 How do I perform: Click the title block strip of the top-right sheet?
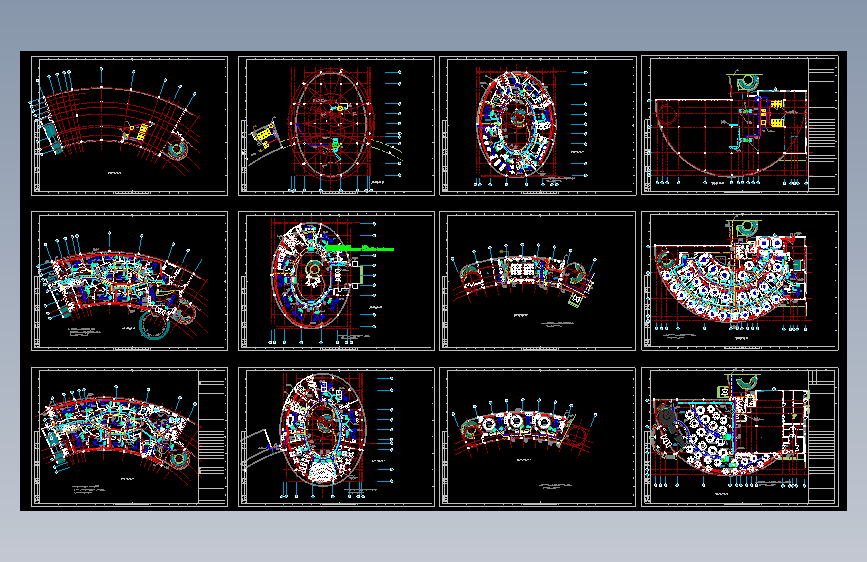click(x=822, y=124)
